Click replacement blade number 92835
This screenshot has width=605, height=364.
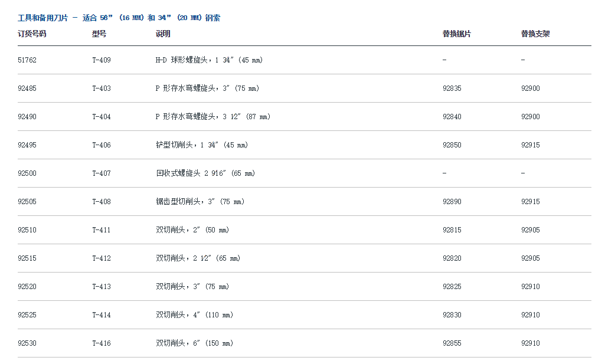pyautogui.click(x=452, y=88)
